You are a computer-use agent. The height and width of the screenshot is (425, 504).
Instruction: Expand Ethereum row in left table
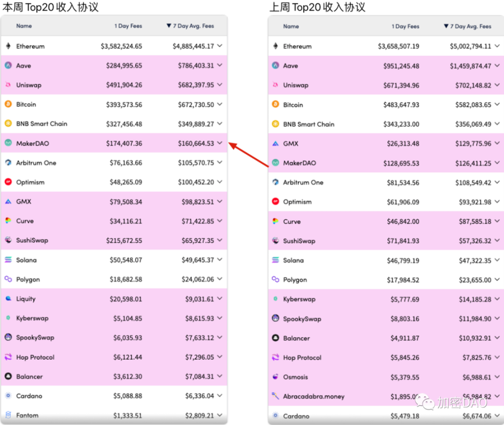pyautogui.click(x=219, y=46)
